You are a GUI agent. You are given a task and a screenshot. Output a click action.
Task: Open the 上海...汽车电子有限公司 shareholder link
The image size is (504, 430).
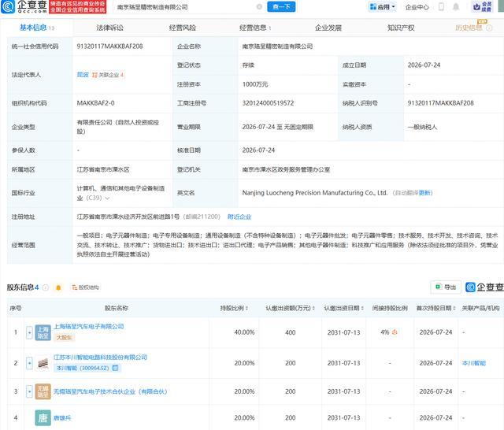coord(89,327)
